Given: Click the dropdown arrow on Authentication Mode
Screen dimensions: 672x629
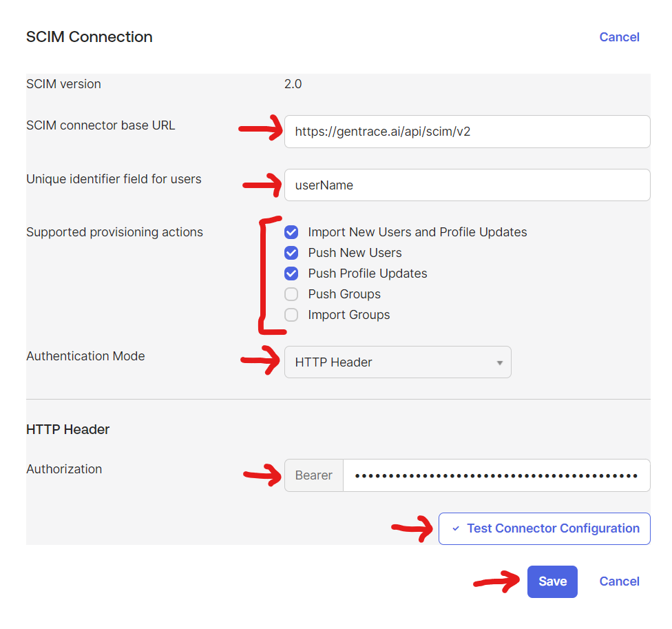Looking at the screenshot, I should pos(499,362).
